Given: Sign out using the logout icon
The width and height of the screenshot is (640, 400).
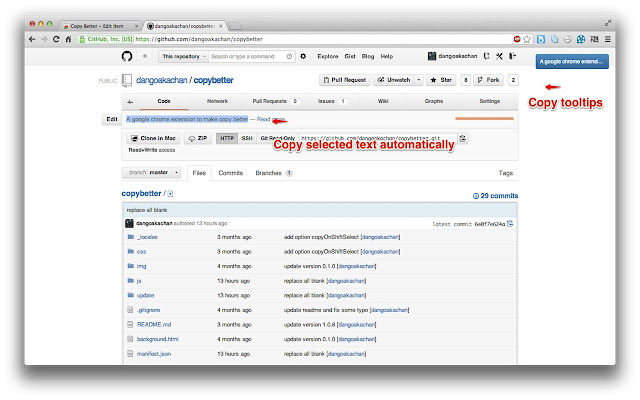Looking at the screenshot, I should (x=513, y=56).
